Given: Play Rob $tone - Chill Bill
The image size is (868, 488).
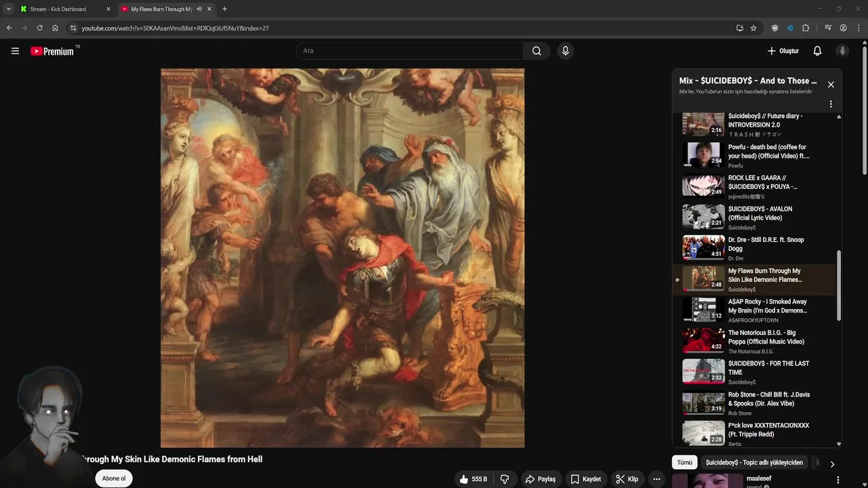Looking at the screenshot, I should click(754, 403).
